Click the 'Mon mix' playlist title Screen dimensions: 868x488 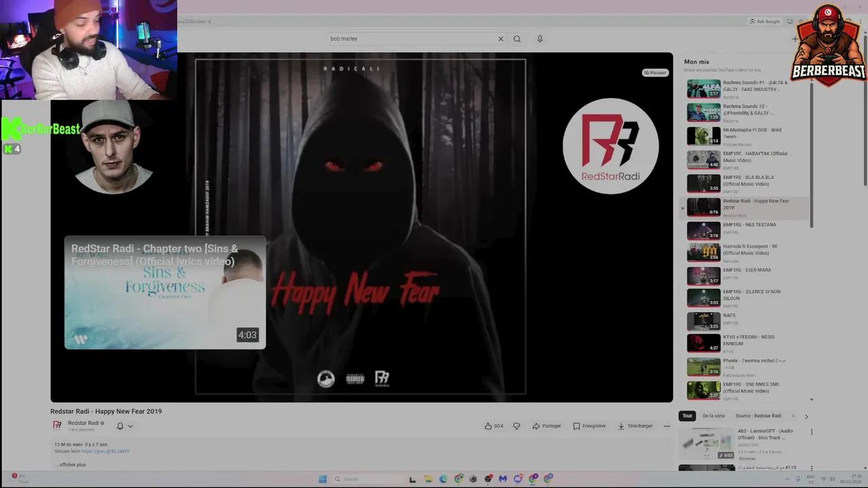pos(696,62)
